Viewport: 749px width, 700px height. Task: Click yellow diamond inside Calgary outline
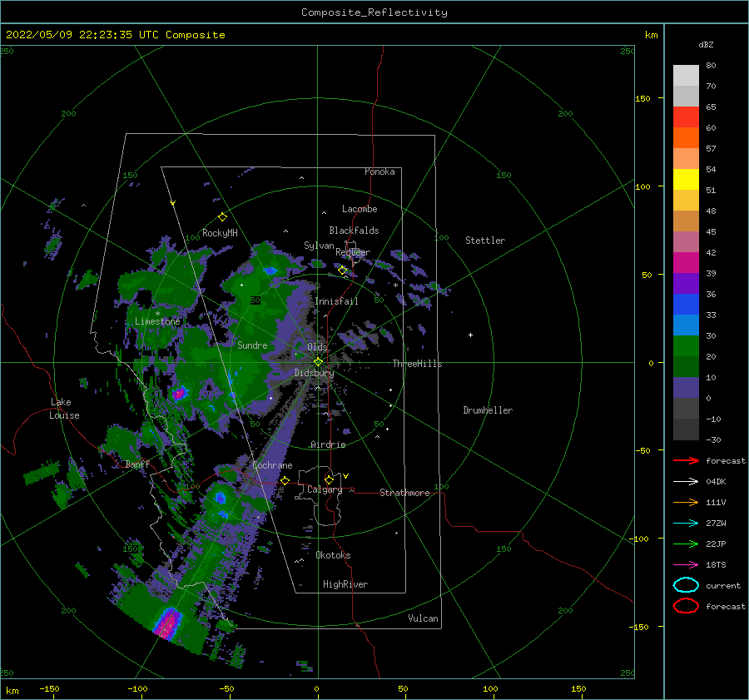329,479
